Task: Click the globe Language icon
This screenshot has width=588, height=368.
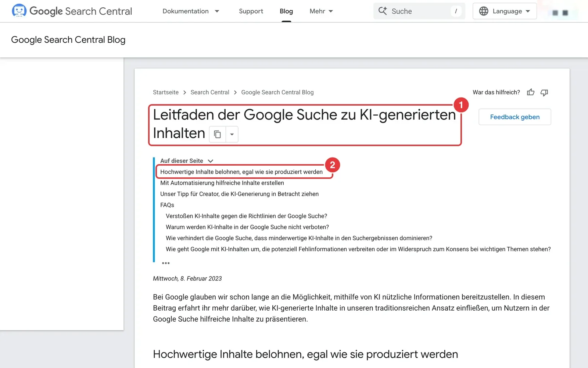Action: (484, 11)
